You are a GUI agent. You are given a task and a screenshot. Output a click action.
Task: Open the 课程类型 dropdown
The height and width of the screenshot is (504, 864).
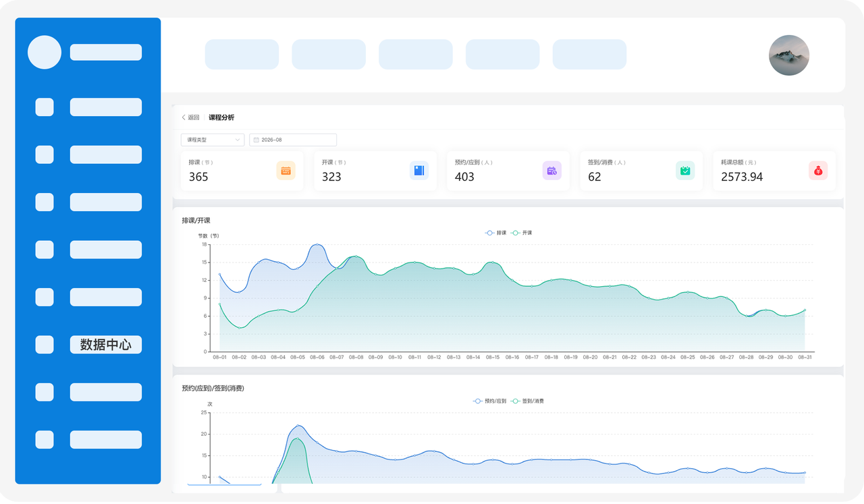point(213,140)
